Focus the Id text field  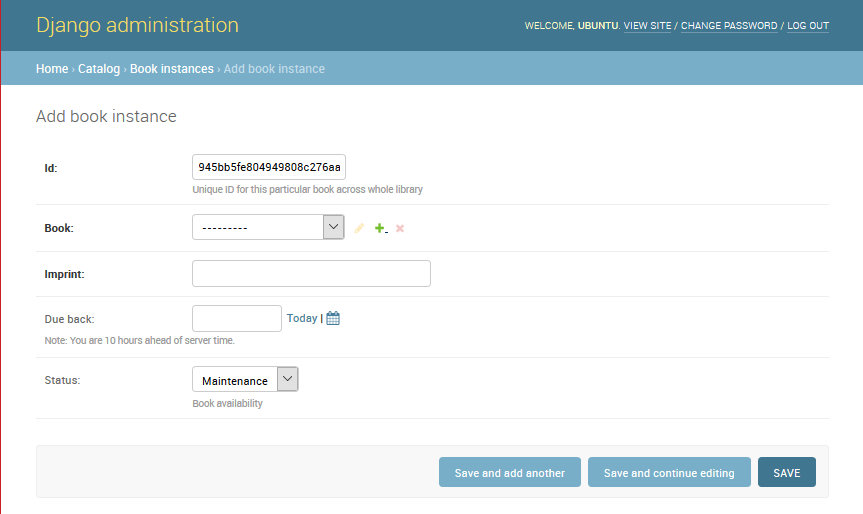pyautogui.click(x=268, y=167)
